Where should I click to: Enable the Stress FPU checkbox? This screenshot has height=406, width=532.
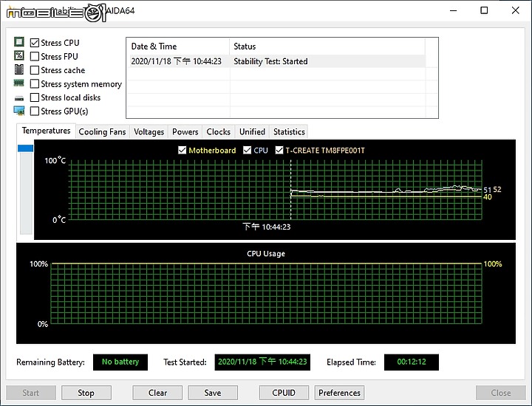(35, 56)
